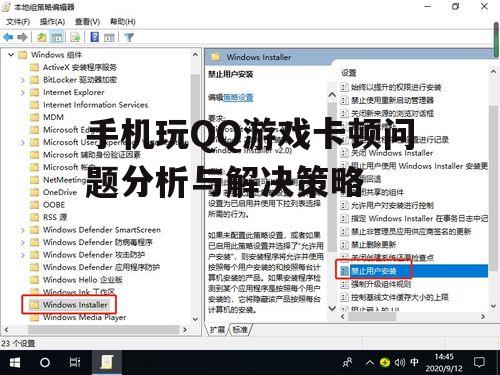500x375 pixels.
Task: Click the up-one-level folder toolbar icon
Action: coord(41,37)
